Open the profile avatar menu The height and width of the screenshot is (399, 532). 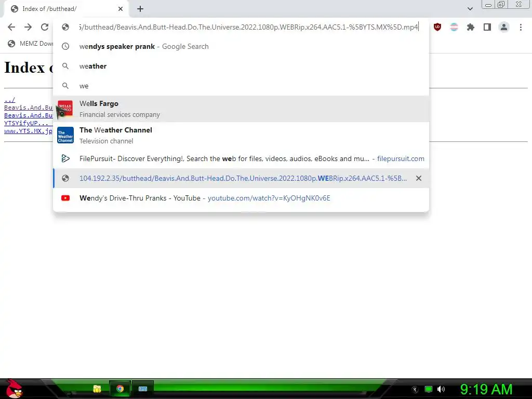(504, 27)
